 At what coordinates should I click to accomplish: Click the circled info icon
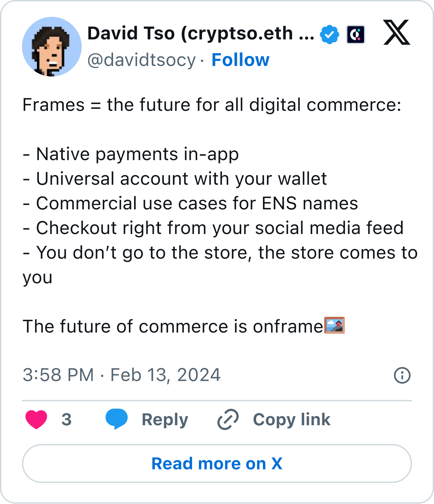402,375
